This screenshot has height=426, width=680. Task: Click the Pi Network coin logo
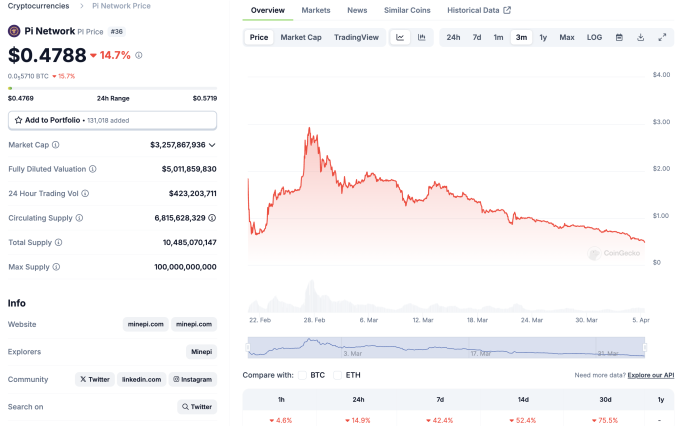pos(14,31)
